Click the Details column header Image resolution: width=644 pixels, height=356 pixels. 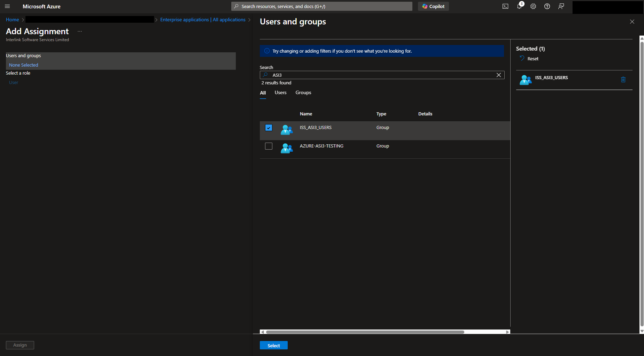(x=425, y=114)
